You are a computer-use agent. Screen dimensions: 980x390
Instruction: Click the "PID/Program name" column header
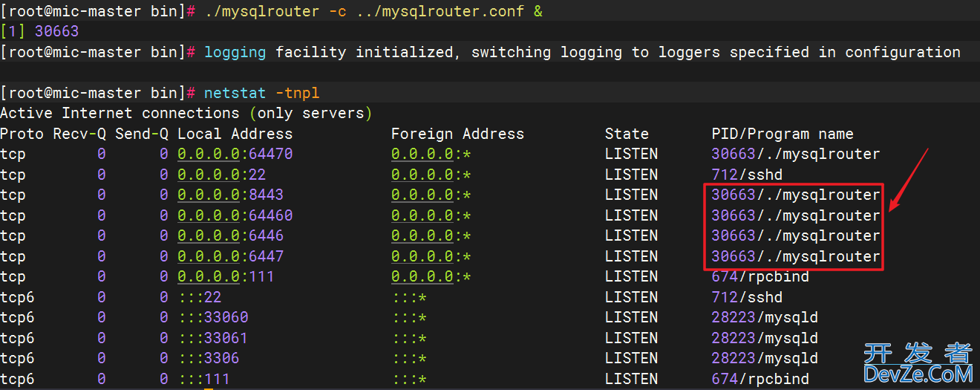tap(783, 134)
